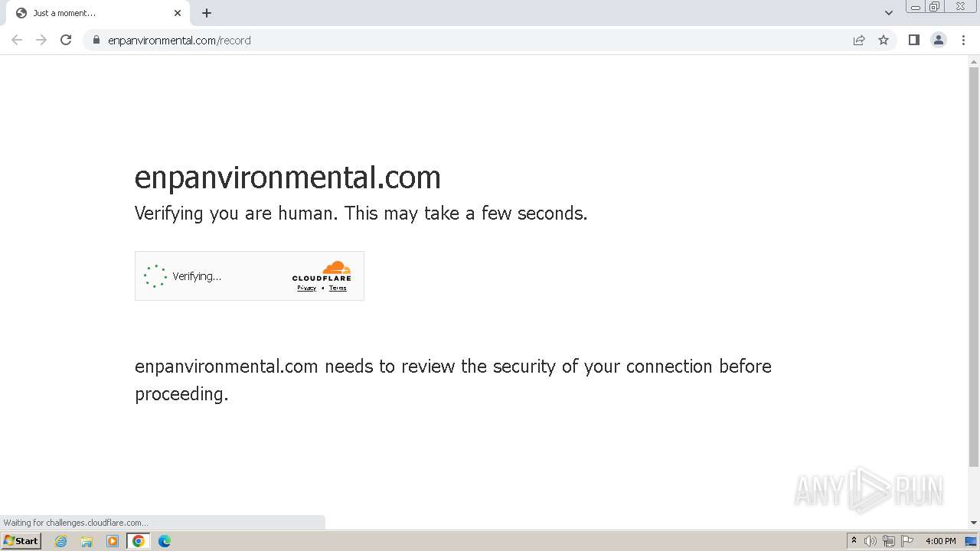Close the "Just a moment..." tab
This screenshot has width=980, height=551.
(178, 13)
